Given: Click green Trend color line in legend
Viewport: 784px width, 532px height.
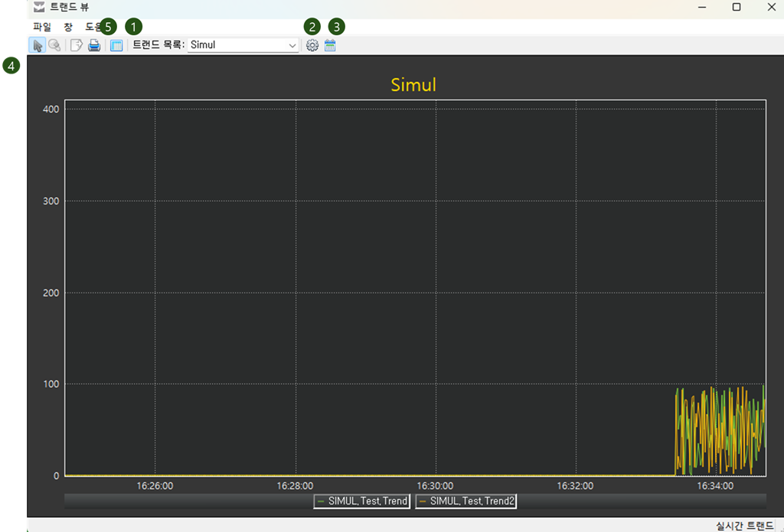Looking at the screenshot, I should (x=320, y=501).
